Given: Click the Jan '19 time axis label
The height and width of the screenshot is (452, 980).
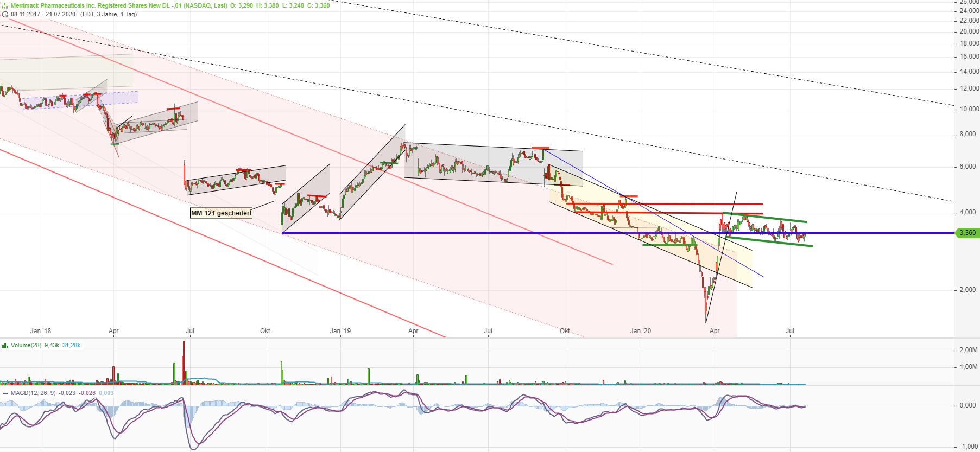Looking at the screenshot, I should click(x=340, y=330).
